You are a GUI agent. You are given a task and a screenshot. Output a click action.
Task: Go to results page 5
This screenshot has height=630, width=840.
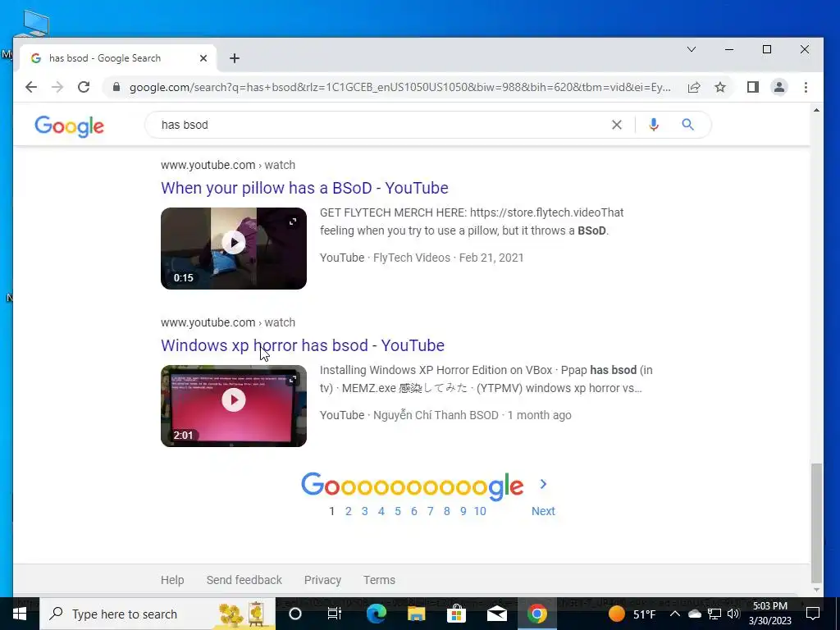(398, 511)
